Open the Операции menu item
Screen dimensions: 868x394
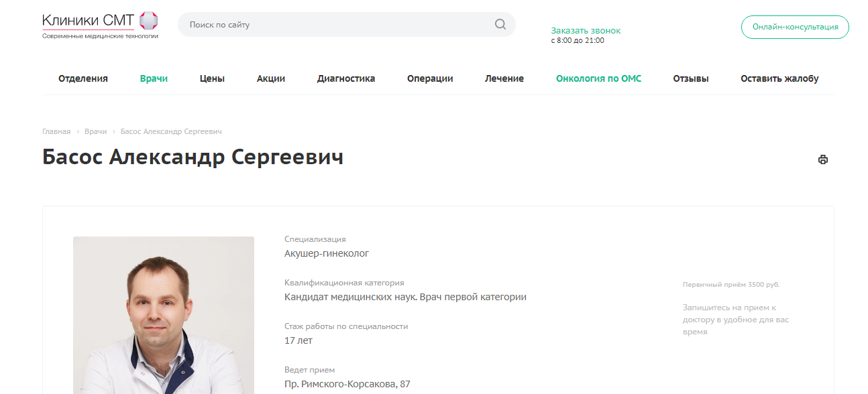(x=430, y=78)
